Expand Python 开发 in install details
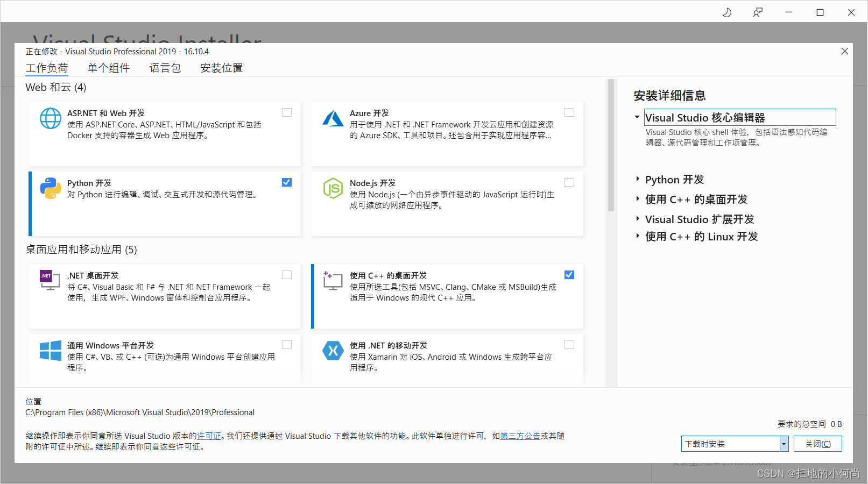This screenshot has width=868, height=484. coord(638,179)
